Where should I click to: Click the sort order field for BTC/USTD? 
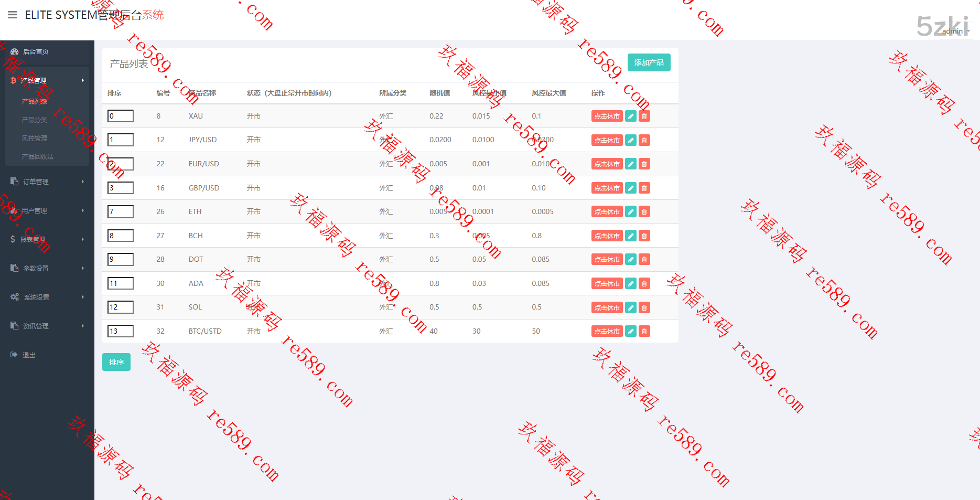120,331
